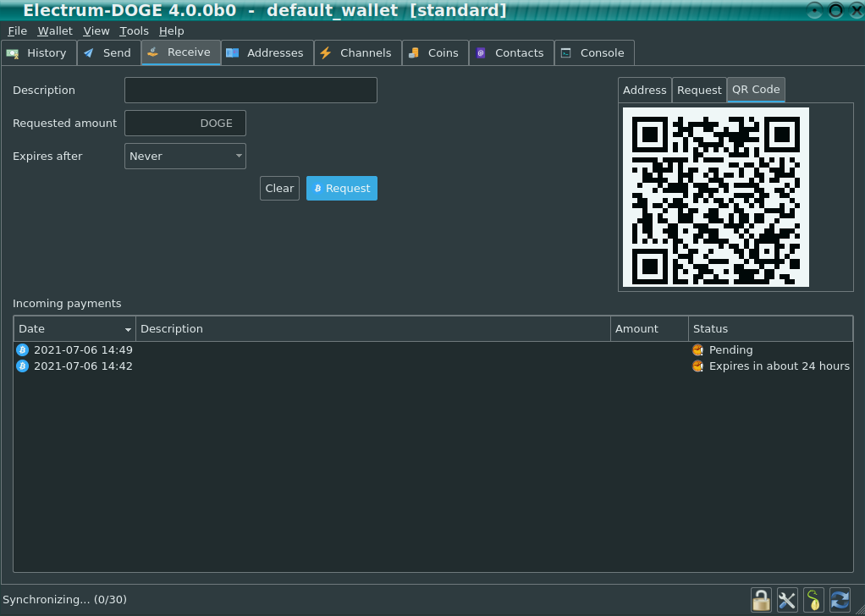Image resolution: width=865 pixels, height=616 pixels.
Task: Click the blue Request button
Action: (342, 188)
